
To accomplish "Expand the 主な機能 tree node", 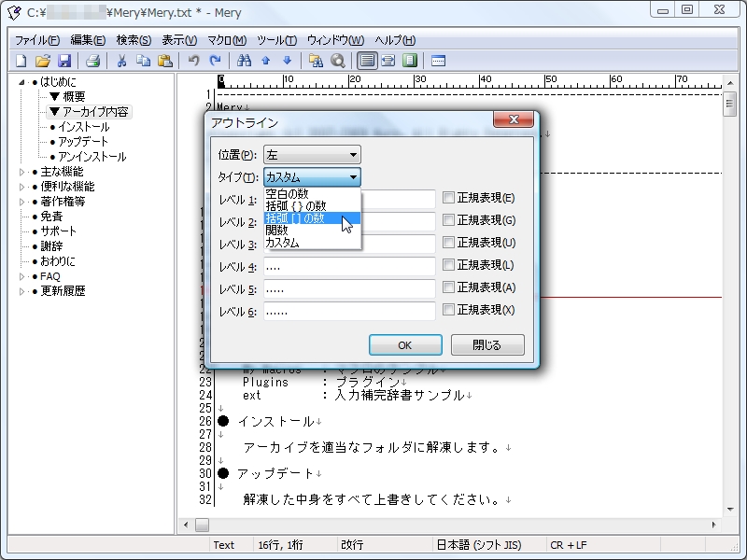I will coord(21,172).
